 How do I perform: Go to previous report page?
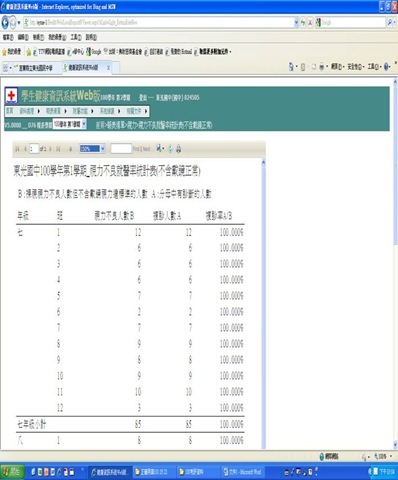pos(25,149)
